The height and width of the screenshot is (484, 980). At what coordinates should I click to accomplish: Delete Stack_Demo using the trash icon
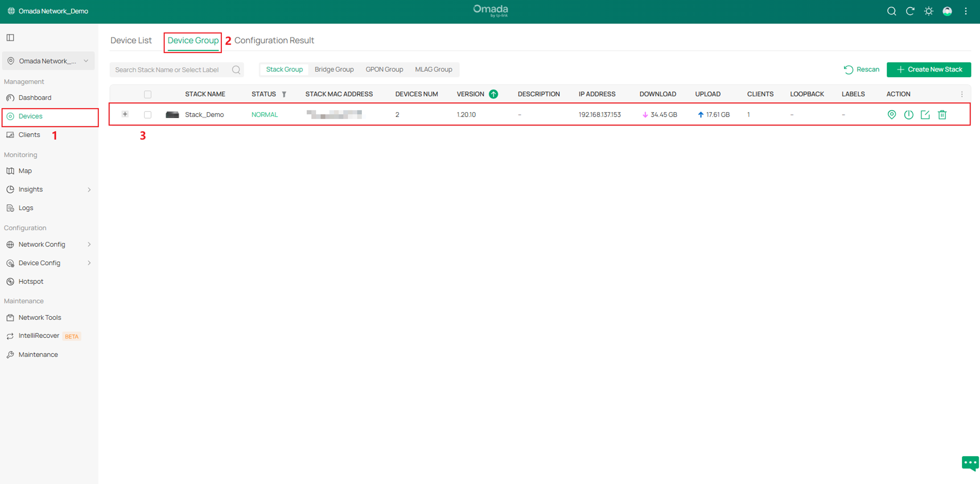[942, 115]
